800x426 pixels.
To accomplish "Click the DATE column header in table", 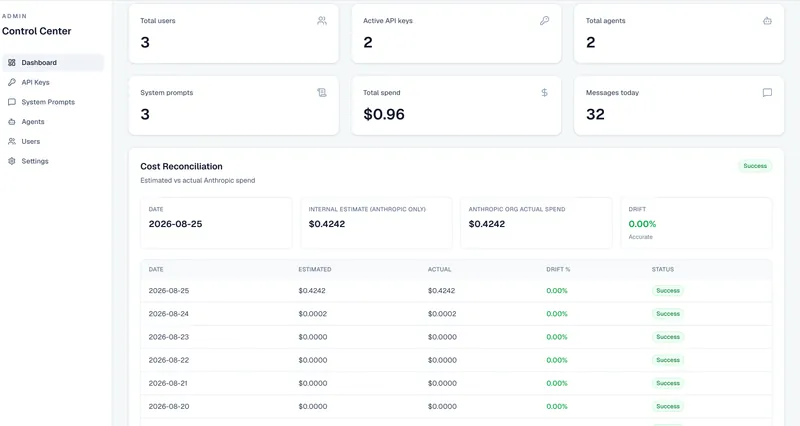I will click(156, 269).
